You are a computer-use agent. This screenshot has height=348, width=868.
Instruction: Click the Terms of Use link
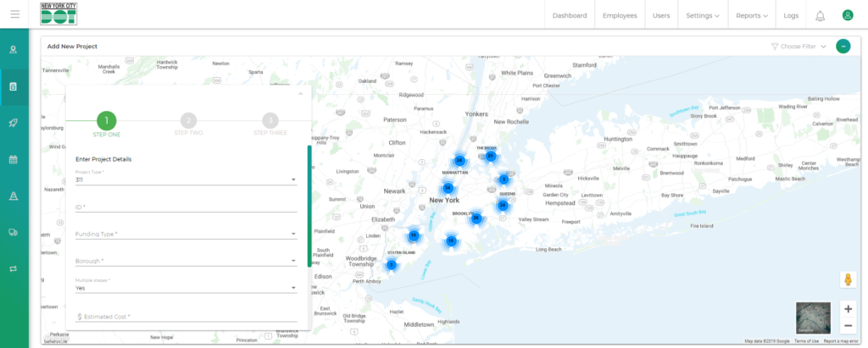(x=806, y=341)
